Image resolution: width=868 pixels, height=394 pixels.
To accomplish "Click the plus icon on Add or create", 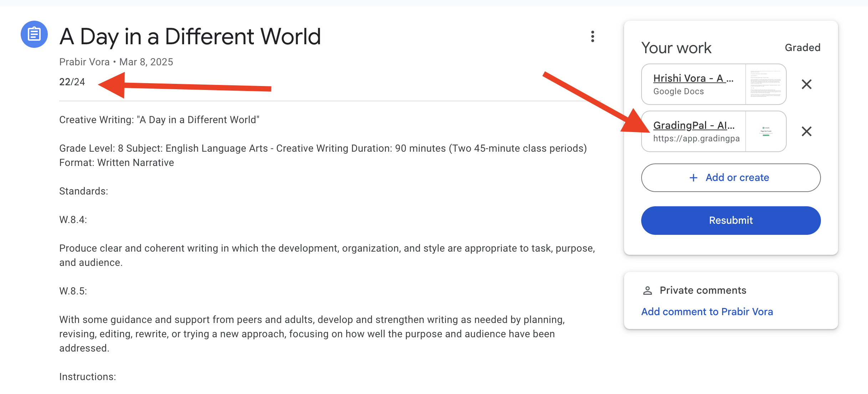I will pyautogui.click(x=693, y=177).
